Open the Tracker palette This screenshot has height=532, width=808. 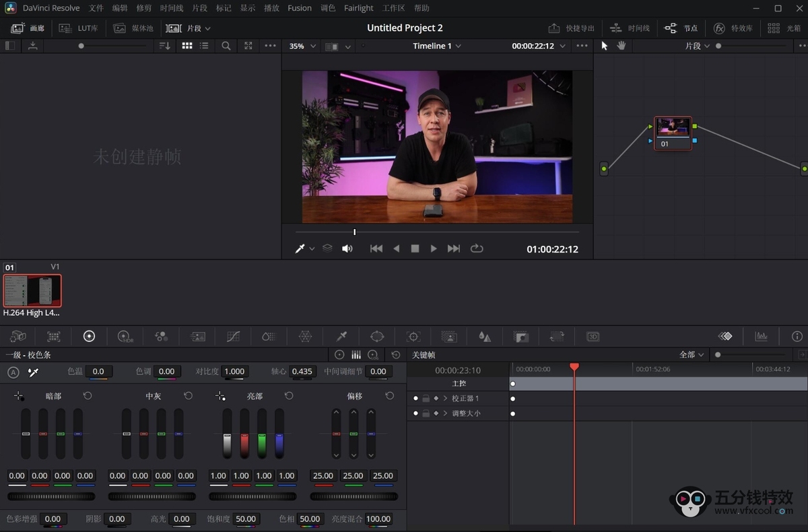[413, 337]
